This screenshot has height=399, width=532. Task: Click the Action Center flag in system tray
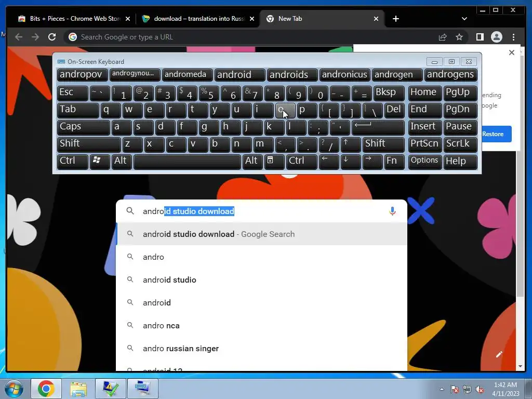pyautogui.click(x=455, y=390)
